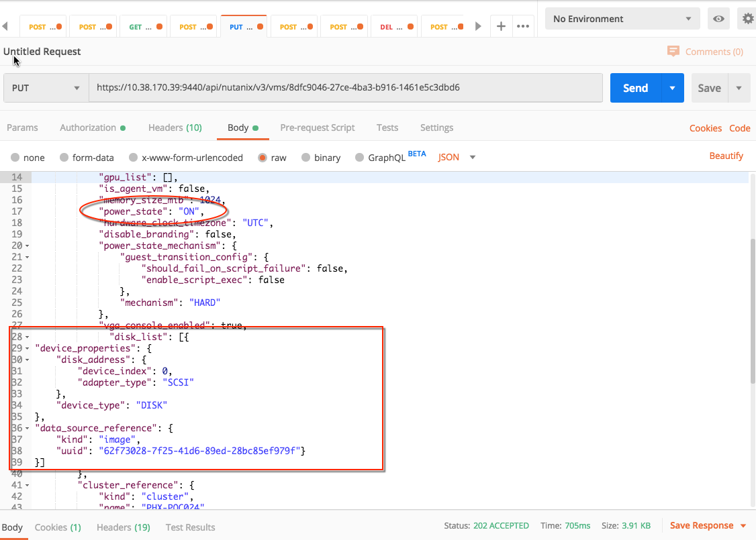Viewport: 756px width, 540px height.
Task: Select the raw body type
Action: [x=263, y=158]
